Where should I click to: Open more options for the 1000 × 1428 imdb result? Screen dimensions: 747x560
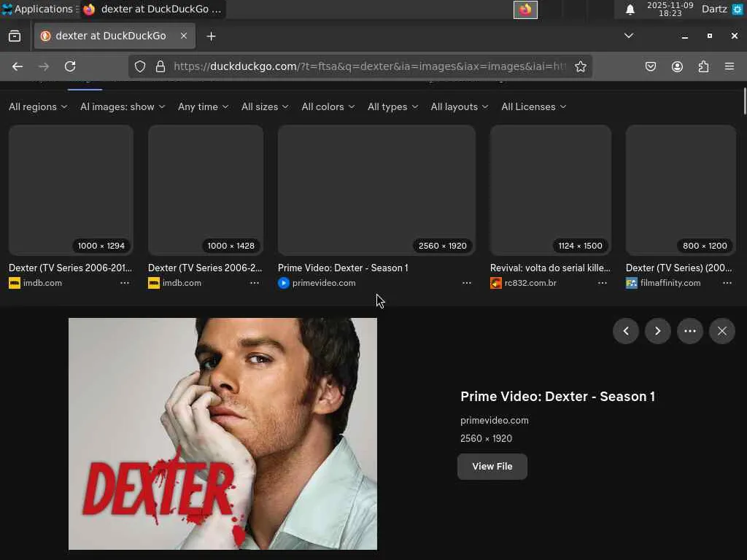[255, 283]
